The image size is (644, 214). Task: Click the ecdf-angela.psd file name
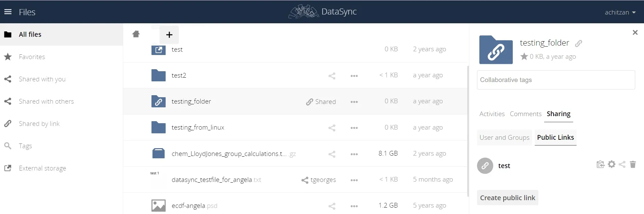pyautogui.click(x=194, y=206)
